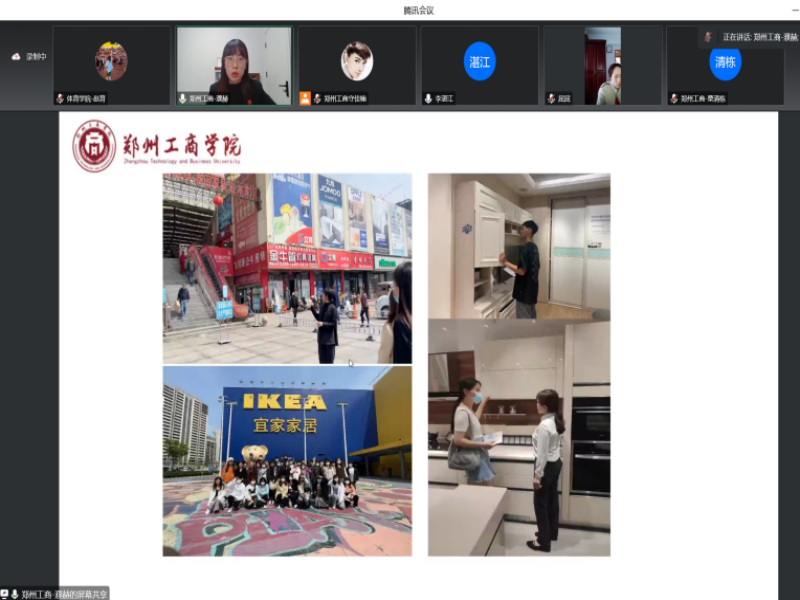
Task: Click the 录制中 recording status label
Action: click(x=36, y=57)
